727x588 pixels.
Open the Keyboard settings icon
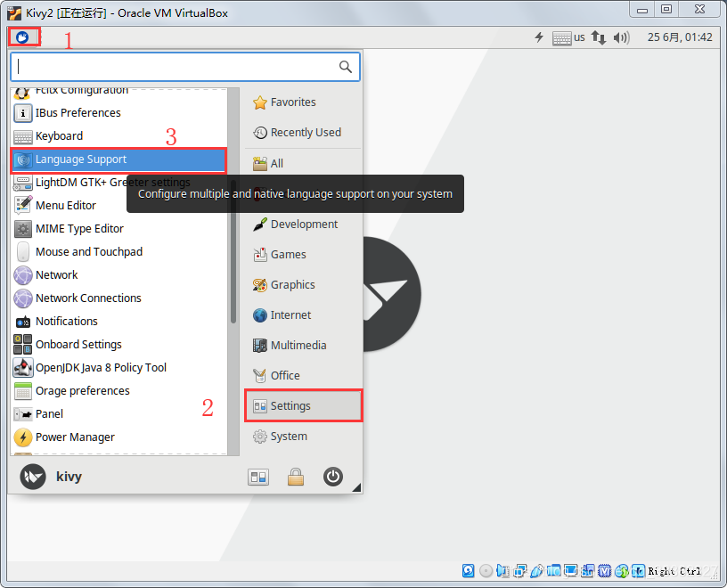click(x=23, y=136)
